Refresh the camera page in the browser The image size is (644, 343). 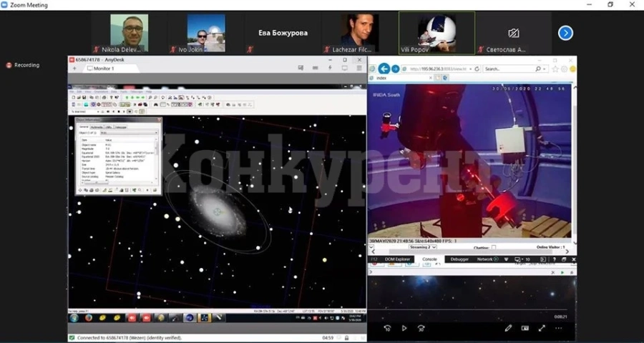477,69
